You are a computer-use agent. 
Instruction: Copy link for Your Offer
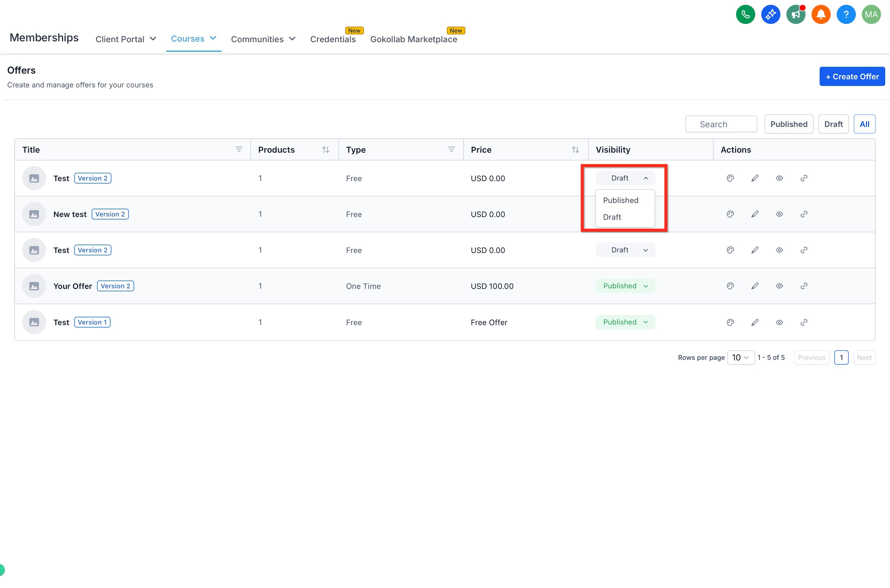804,286
